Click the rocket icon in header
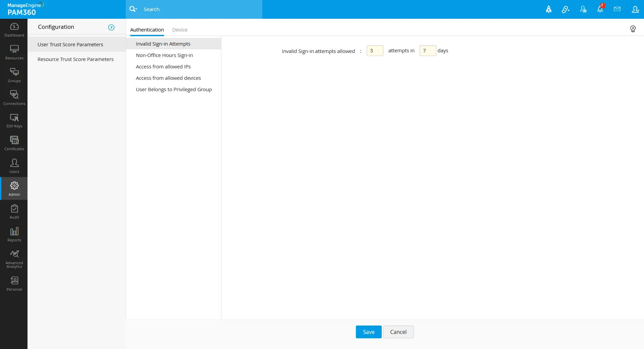Screen dimensions: 644x349 [549, 9]
